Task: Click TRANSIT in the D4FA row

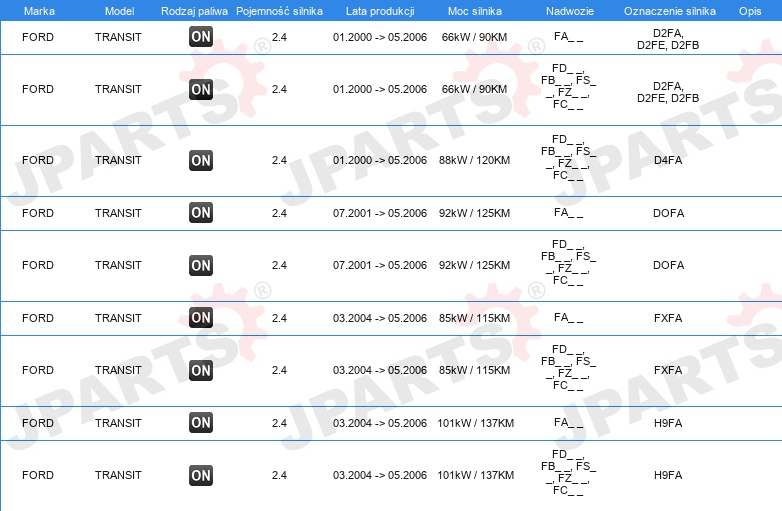Action: pos(118,160)
